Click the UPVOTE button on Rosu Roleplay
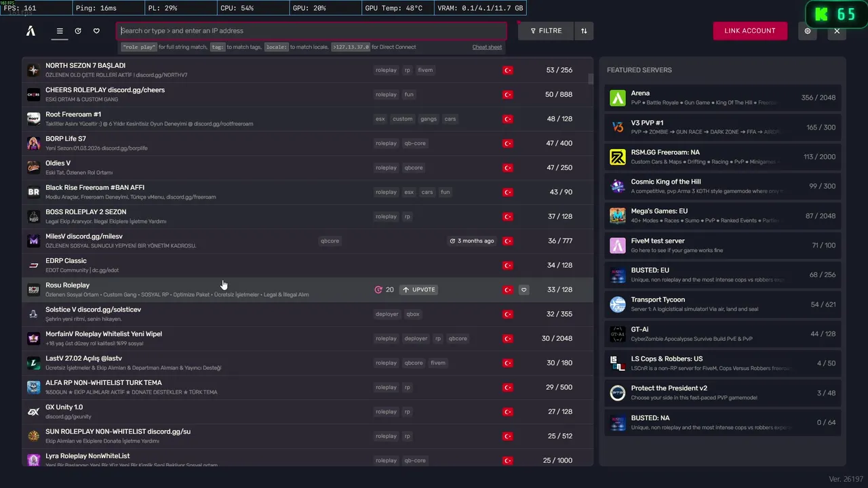 (419, 289)
